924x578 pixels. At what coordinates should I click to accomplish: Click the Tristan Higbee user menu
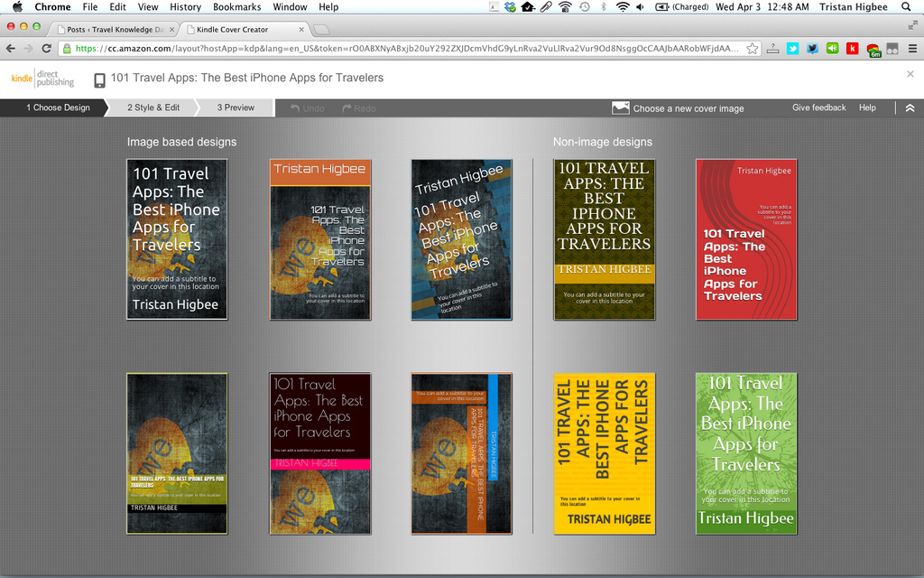(854, 7)
